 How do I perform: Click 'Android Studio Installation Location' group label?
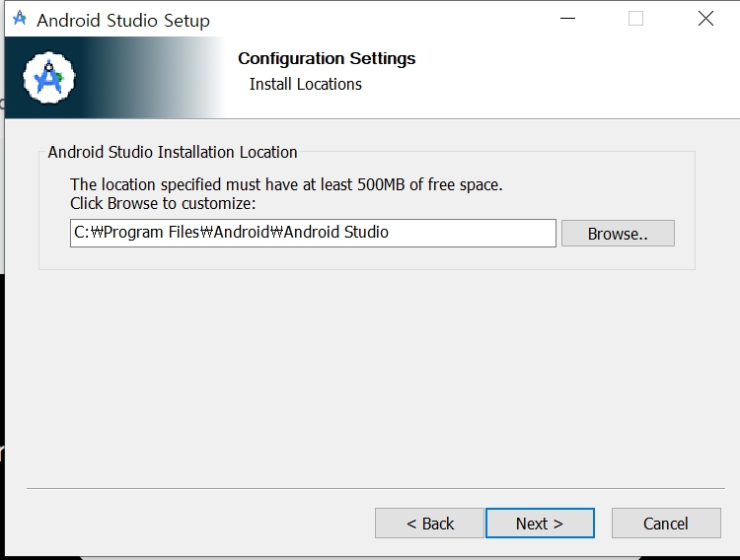173,152
